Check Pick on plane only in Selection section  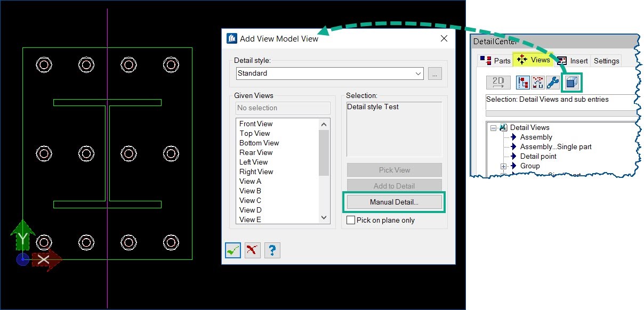coord(350,220)
